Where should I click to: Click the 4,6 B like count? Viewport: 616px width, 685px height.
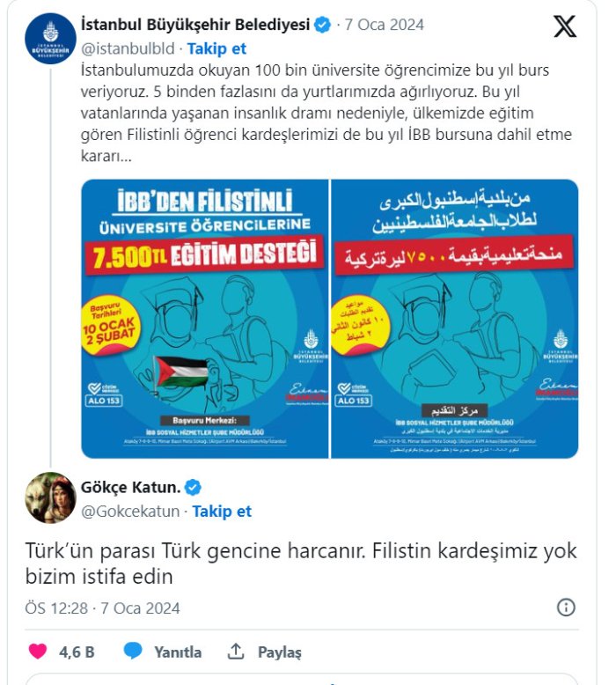[77, 652]
